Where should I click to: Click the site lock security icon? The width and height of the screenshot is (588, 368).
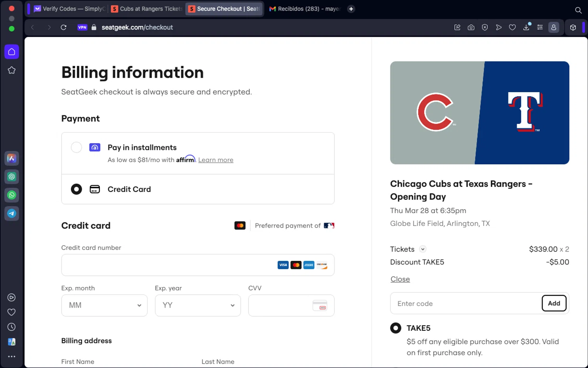pos(94,27)
